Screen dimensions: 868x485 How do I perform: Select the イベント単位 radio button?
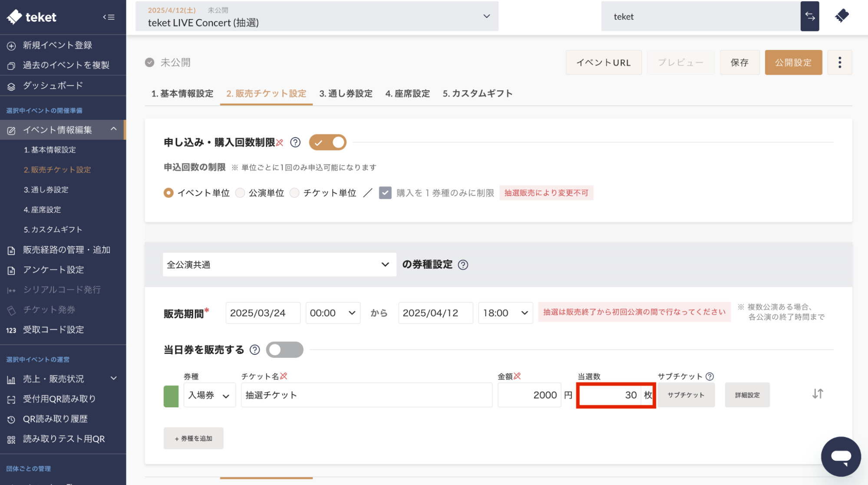click(168, 193)
